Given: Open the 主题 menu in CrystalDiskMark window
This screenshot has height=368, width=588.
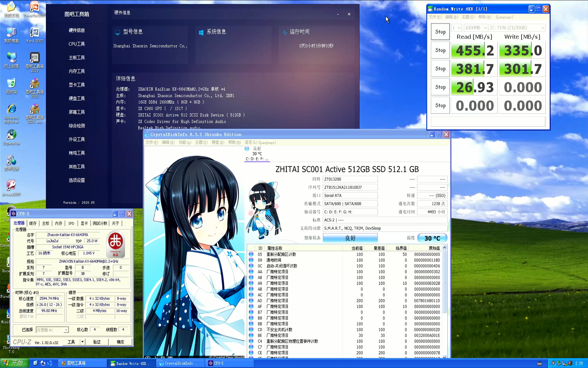Looking at the screenshot, I should coord(468,17).
